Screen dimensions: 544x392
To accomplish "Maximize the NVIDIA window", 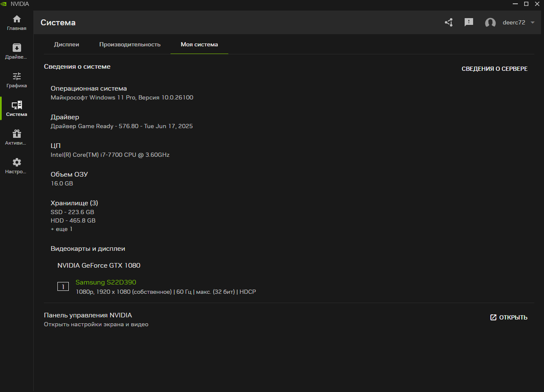I will click(526, 4).
